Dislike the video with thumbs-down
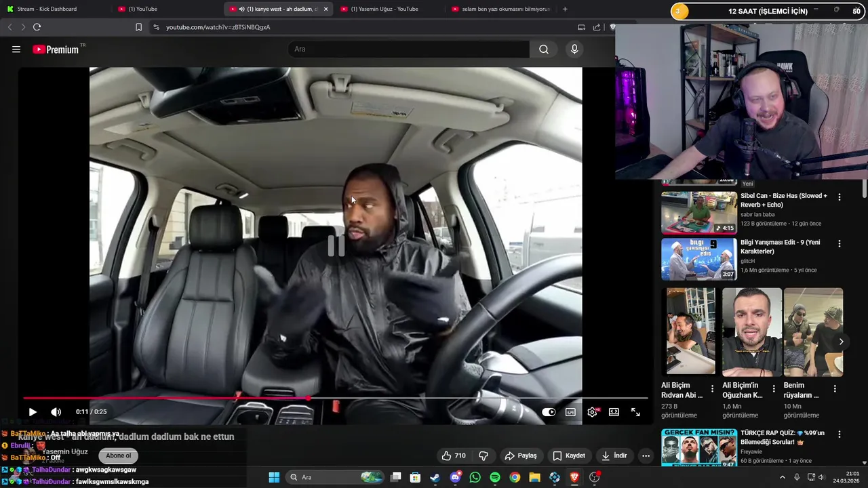The height and width of the screenshot is (488, 868). [x=484, y=455]
